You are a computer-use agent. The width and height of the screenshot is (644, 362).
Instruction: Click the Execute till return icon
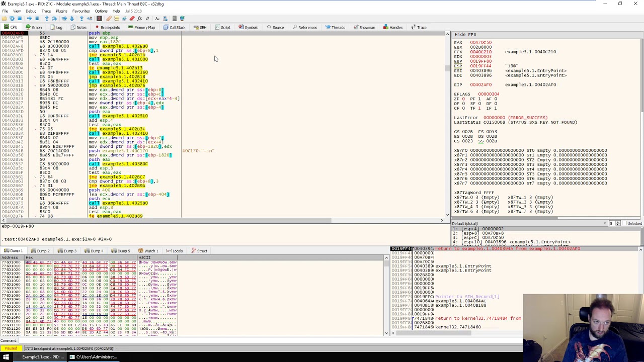(82, 18)
